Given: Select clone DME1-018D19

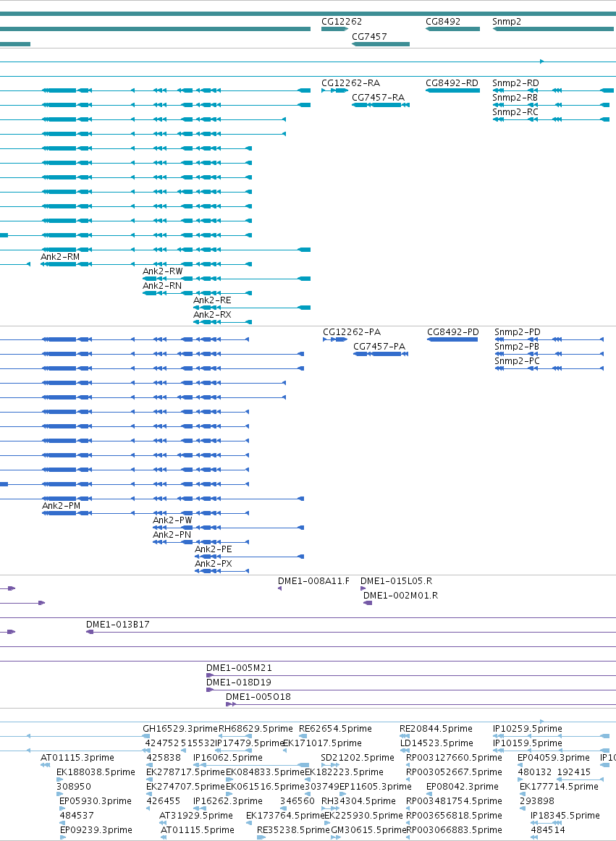Looking at the screenshot, I should (411, 690).
